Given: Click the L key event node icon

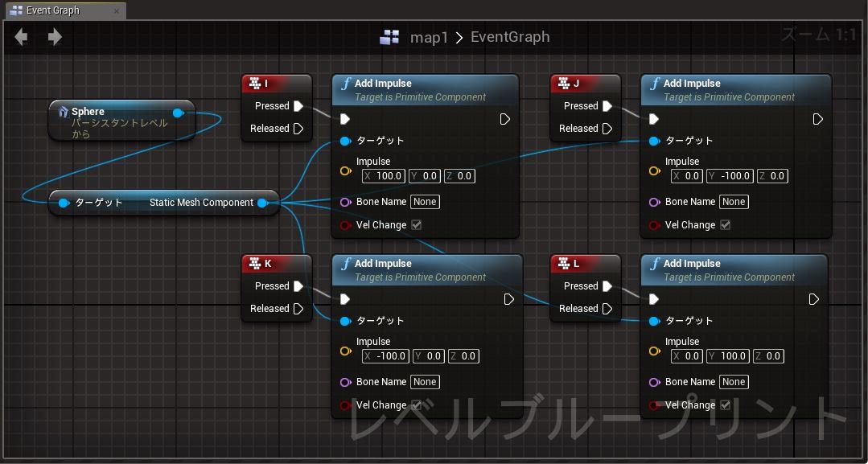Looking at the screenshot, I should point(564,264).
